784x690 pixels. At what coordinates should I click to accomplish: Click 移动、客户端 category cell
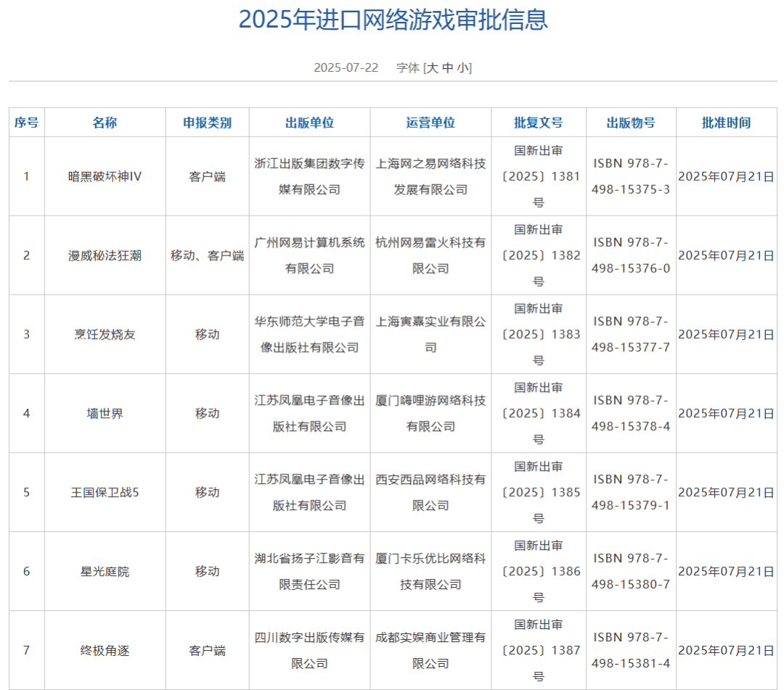coord(207,255)
